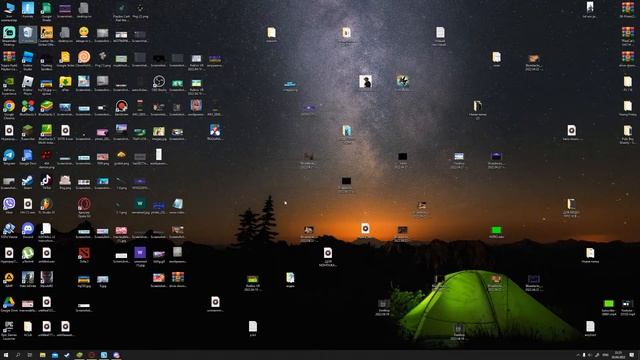Launch Viber from the desktop
This screenshot has width=640, height=360.
[x=9, y=204]
